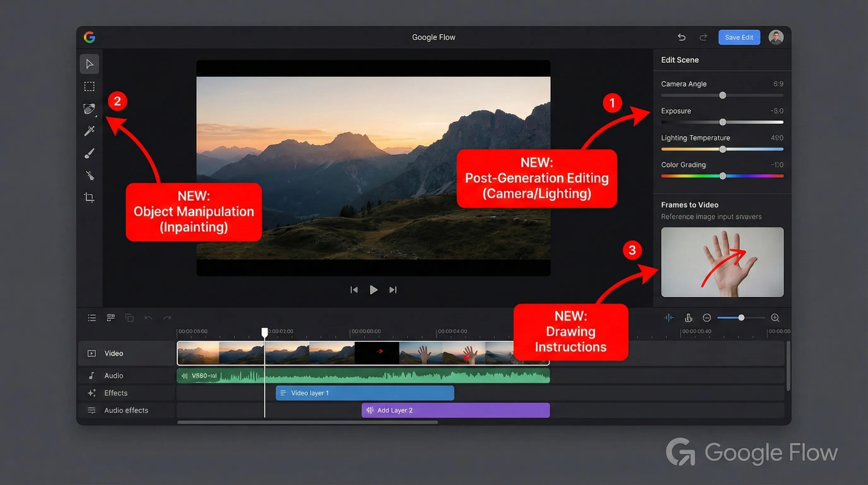The image size is (868, 485).
Task: Open the Edit Scene panel header
Action: (680, 60)
